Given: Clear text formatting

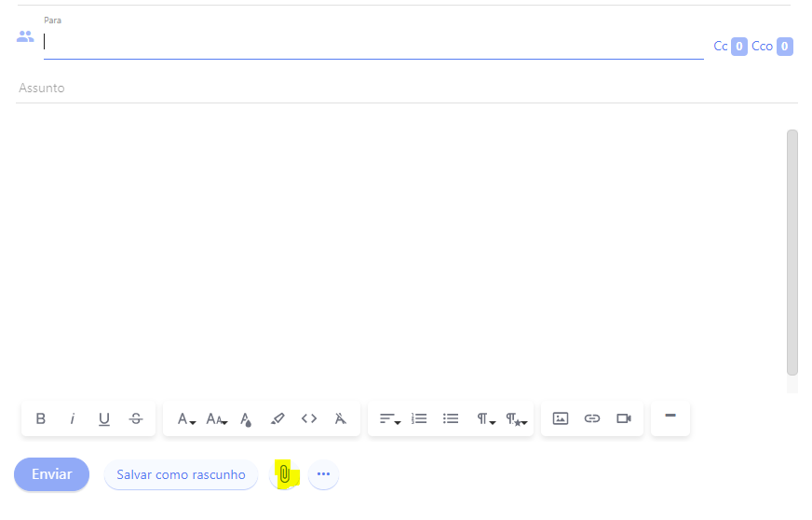Looking at the screenshot, I should click(x=341, y=419).
